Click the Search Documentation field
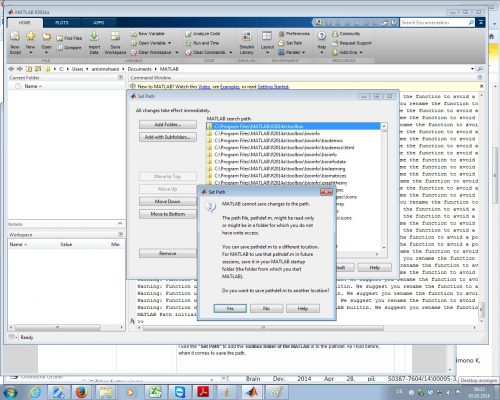The height and width of the screenshot is (400, 500). pos(434,23)
